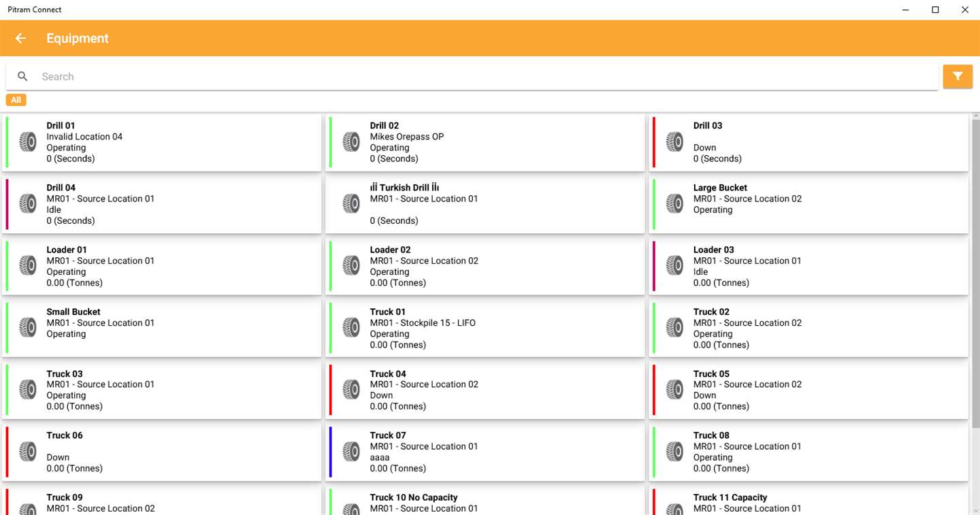This screenshot has width=980, height=515.
Task: Click the tire icon for Truck 08
Action: 674,451
